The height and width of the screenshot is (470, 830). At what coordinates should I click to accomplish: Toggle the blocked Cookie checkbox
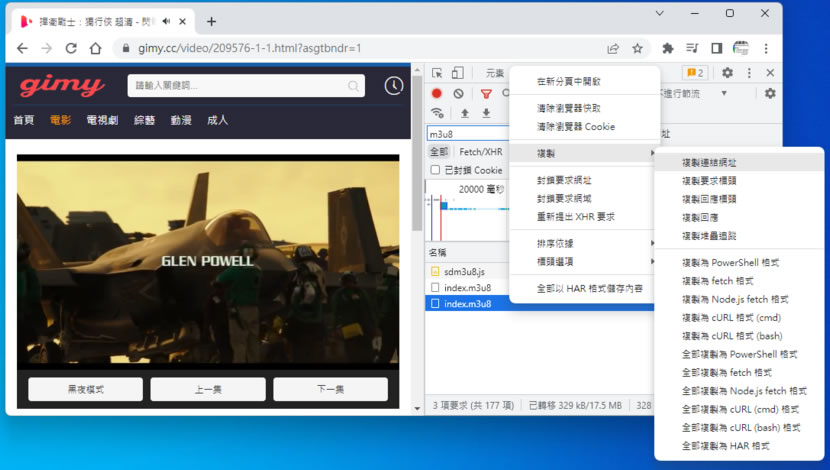pos(435,170)
